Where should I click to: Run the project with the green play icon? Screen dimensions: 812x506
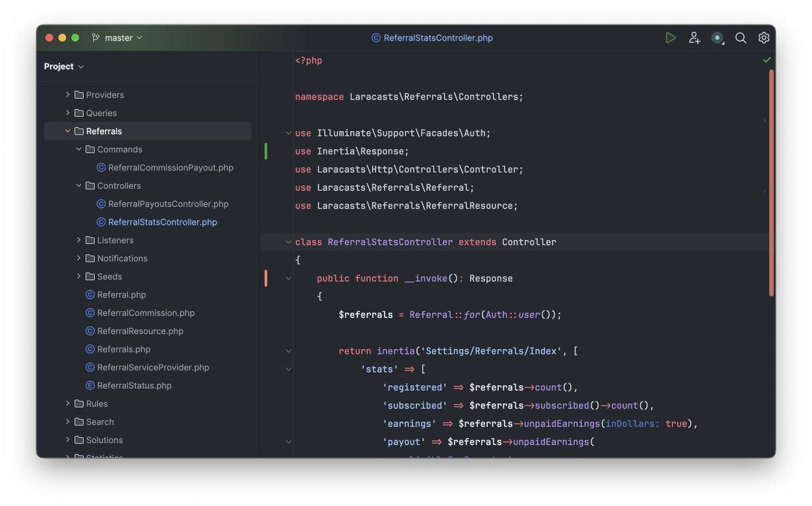pyautogui.click(x=671, y=38)
